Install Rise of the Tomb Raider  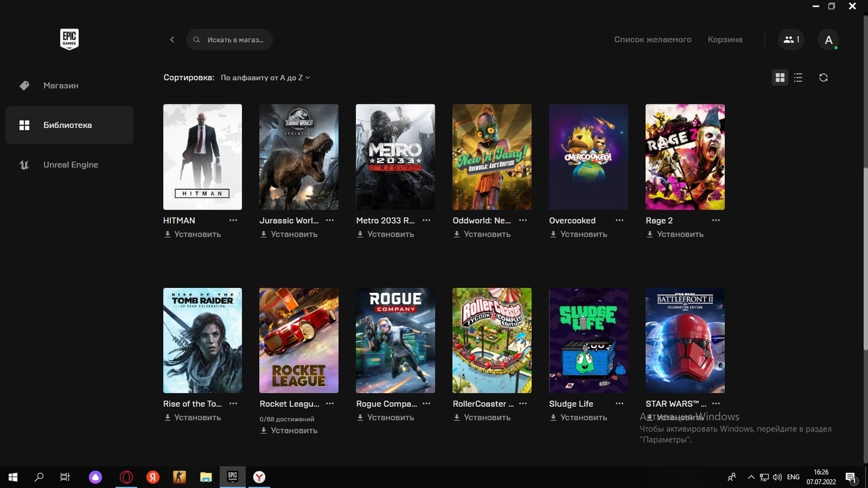pos(193,418)
